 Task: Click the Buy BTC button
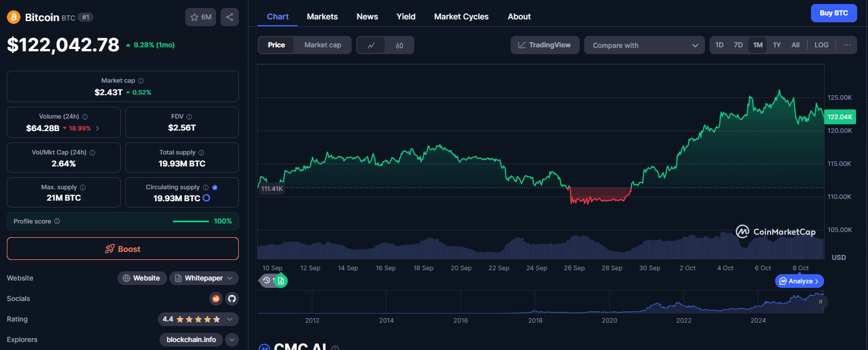(x=833, y=13)
